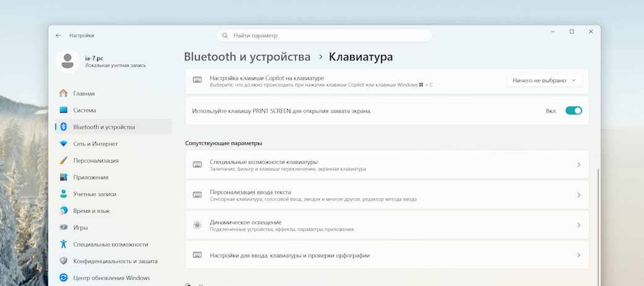The width and height of the screenshot is (644, 286).
Task: Open Специальные возможности клавиатуры settings
Action: [387, 165]
